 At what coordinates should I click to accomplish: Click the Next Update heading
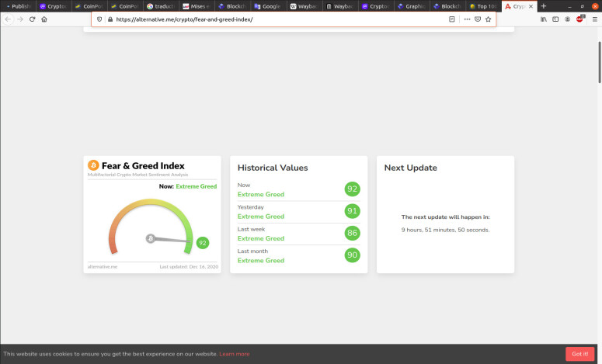(410, 168)
